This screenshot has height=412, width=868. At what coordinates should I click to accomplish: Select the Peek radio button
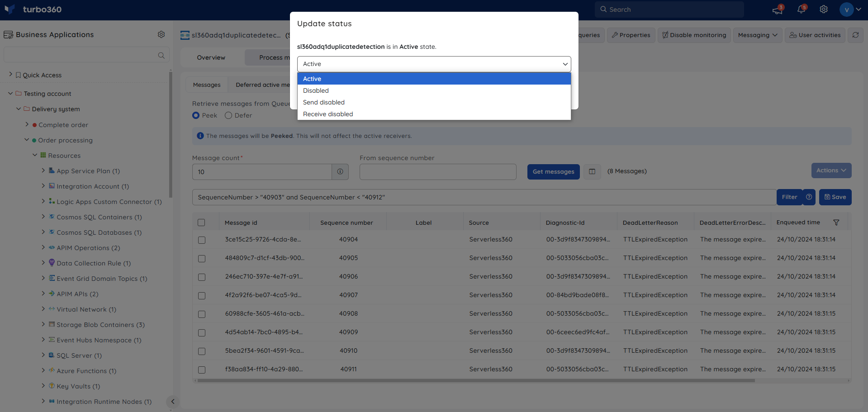coord(196,115)
